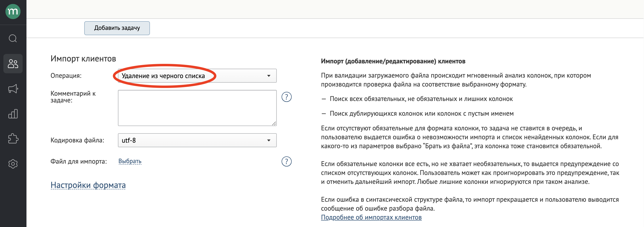Viewport: 644px width, 227px height.
Task: Click the green Mindbox logo icon
Action: click(x=13, y=12)
